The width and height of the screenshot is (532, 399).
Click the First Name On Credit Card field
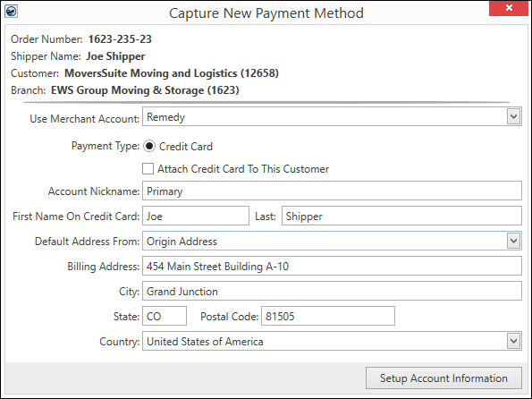point(196,216)
